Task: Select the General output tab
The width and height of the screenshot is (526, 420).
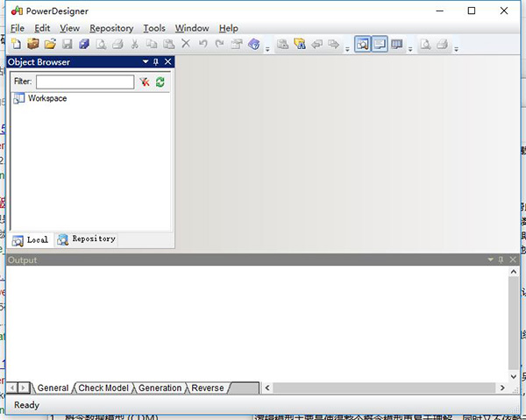Action: pos(53,388)
